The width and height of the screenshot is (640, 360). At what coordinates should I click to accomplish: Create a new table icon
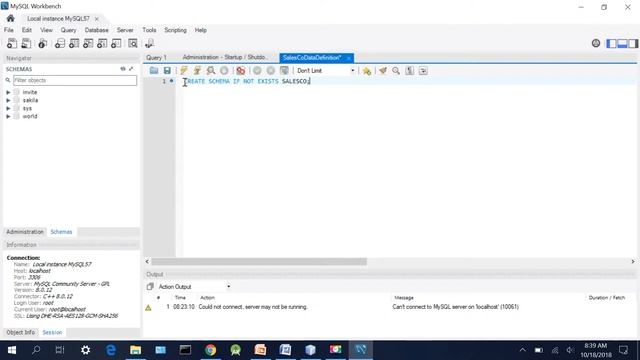tap(74, 43)
